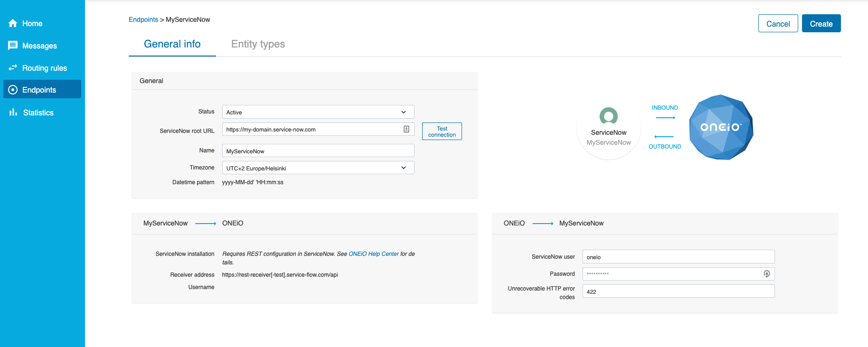Click the OUTBOUND label
This screenshot has width=868, height=347.
click(x=665, y=147)
